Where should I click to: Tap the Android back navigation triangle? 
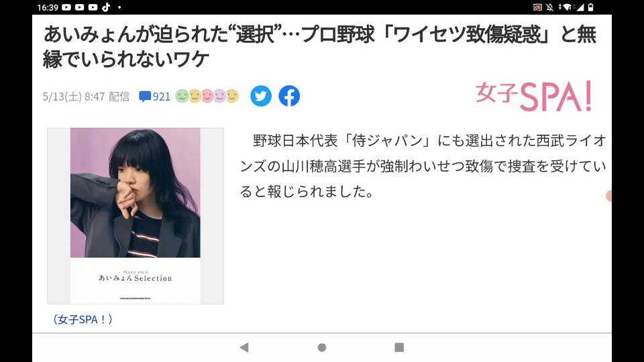[244, 348]
